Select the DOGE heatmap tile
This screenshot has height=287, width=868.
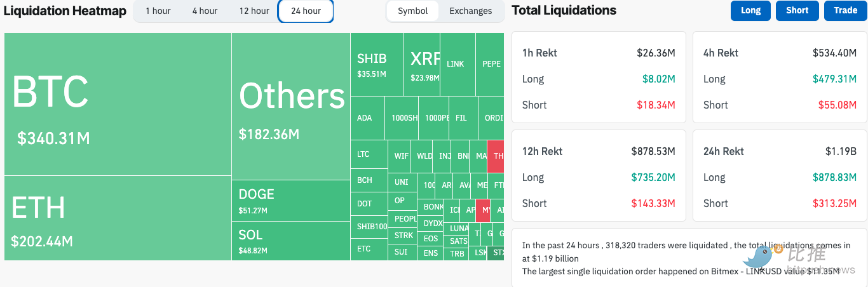(290, 201)
